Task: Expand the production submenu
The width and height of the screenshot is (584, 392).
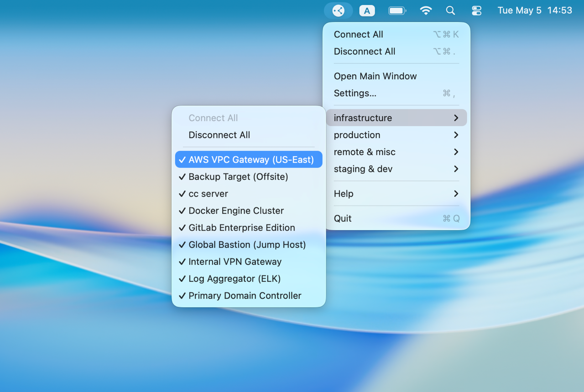Action: click(396, 135)
